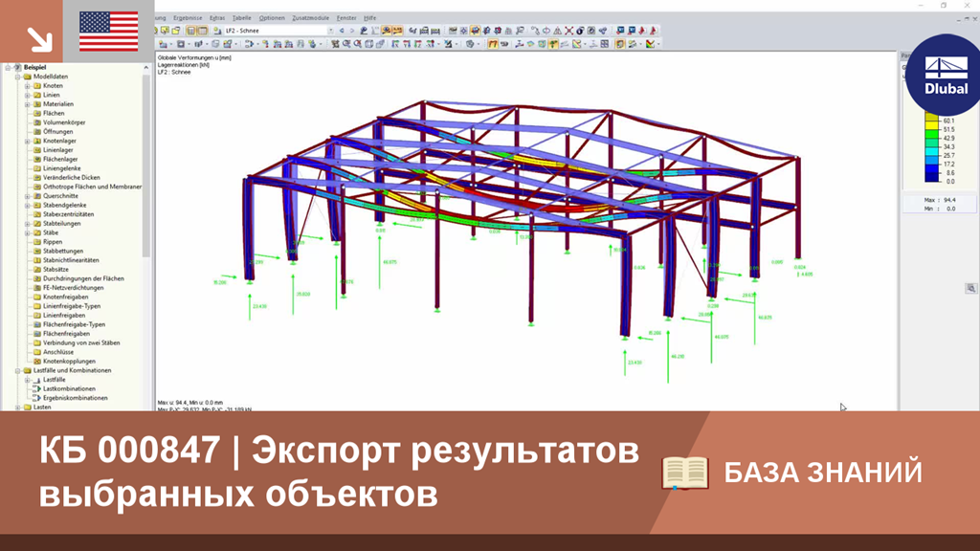This screenshot has width=980, height=551.
Task: Open the Hilfe menu
Action: [370, 18]
